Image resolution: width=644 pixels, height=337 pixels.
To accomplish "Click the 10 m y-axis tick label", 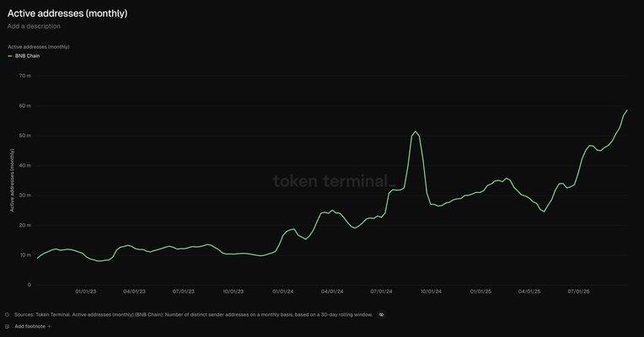I will (x=26, y=254).
